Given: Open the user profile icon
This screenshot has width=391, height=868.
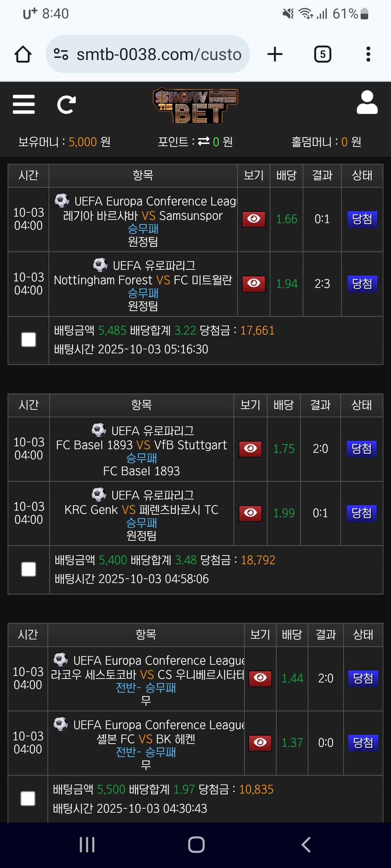Looking at the screenshot, I should [367, 103].
